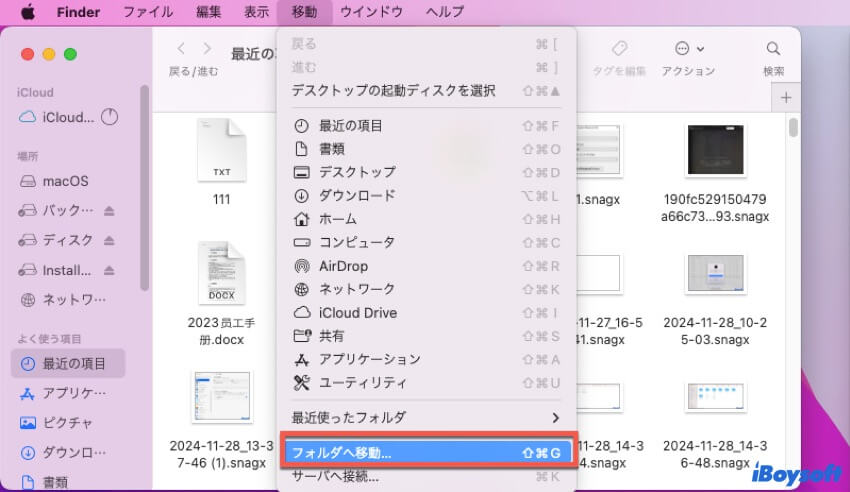Select the 2023员工手册.docx file
850x492 pixels.
pyautogui.click(x=221, y=294)
